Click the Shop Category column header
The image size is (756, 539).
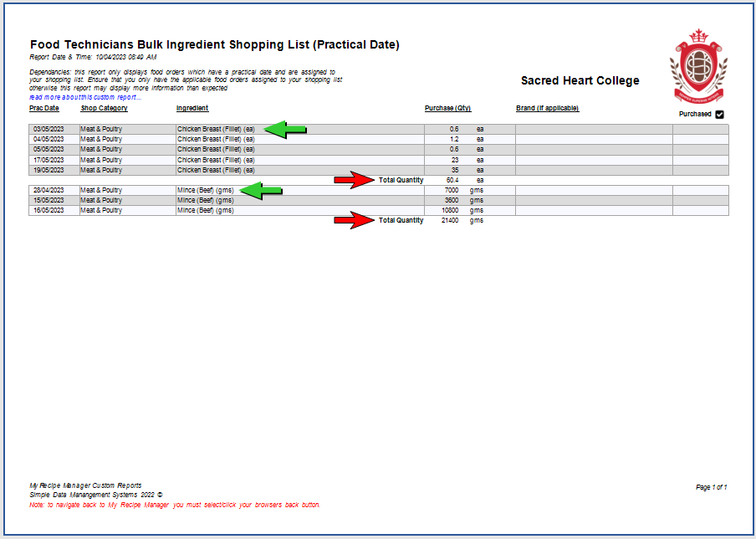point(104,109)
